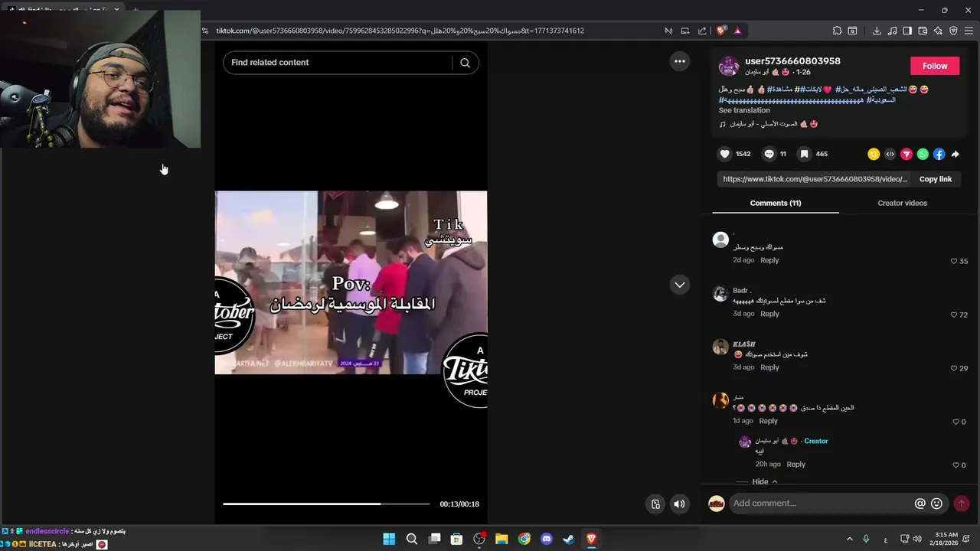Image resolution: width=980 pixels, height=551 pixels.
Task: Post comment with red arrow button
Action: [x=962, y=504]
